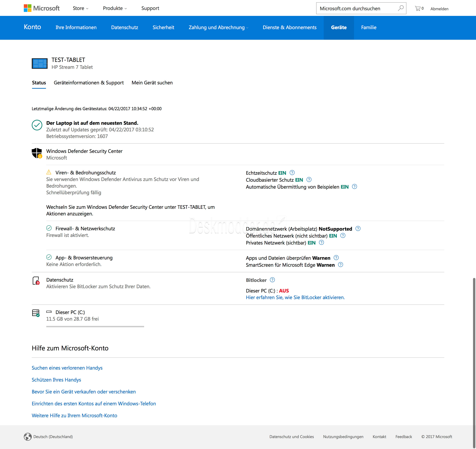Open Datenschutz und Cookies footer link
Screen dimensions: 476x449
(x=291, y=437)
